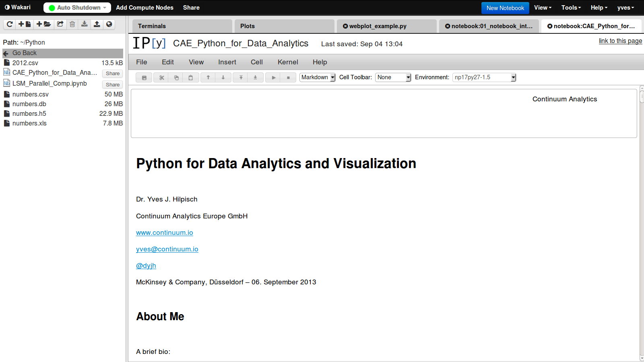Expand the View menu in the top bar
The image size is (644, 362).
(x=543, y=8)
